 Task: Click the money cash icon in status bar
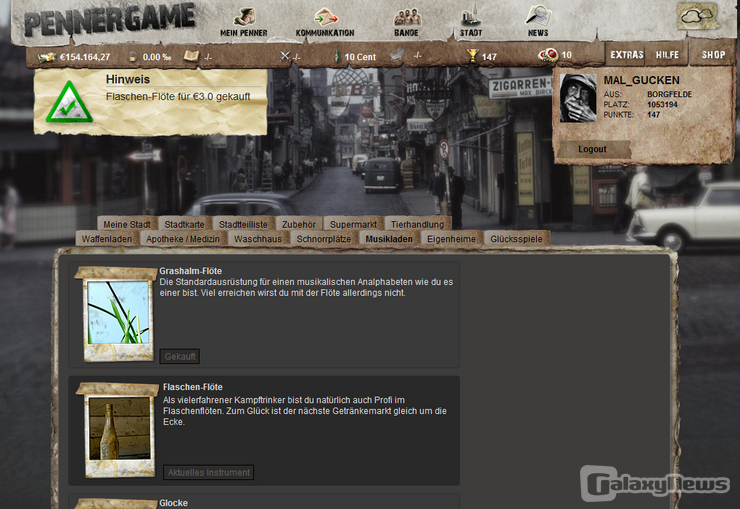click(x=46, y=57)
